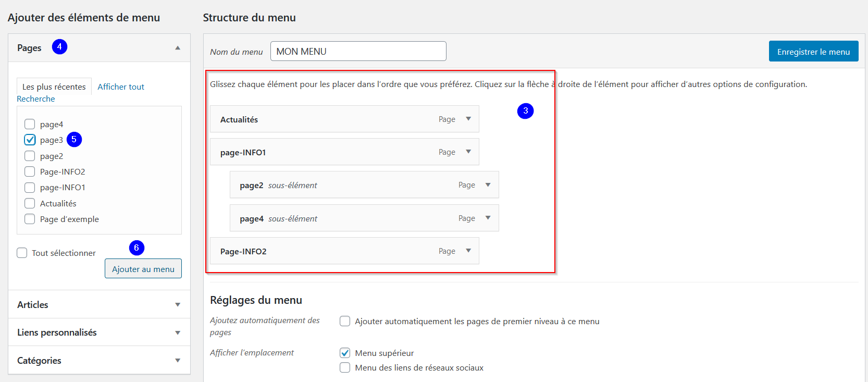Click the Pages panel heading
The height and width of the screenshot is (382, 868).
[x=29, y=48]
